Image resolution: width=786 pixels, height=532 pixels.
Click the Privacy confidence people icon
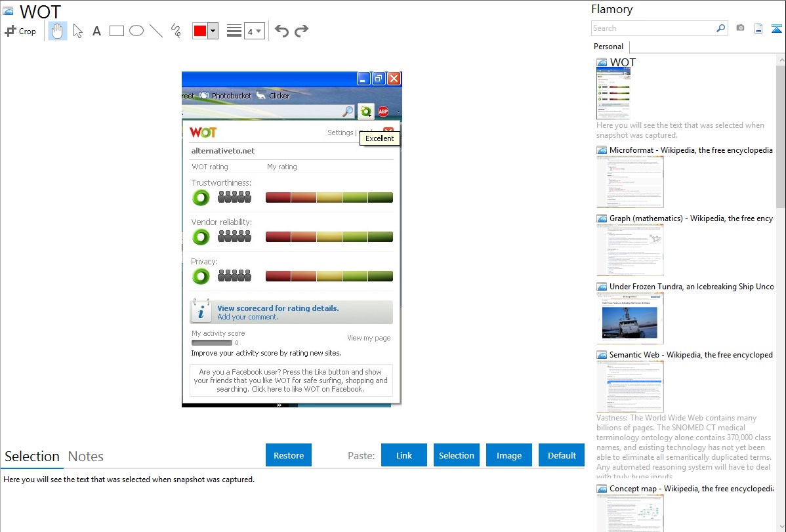235,276
